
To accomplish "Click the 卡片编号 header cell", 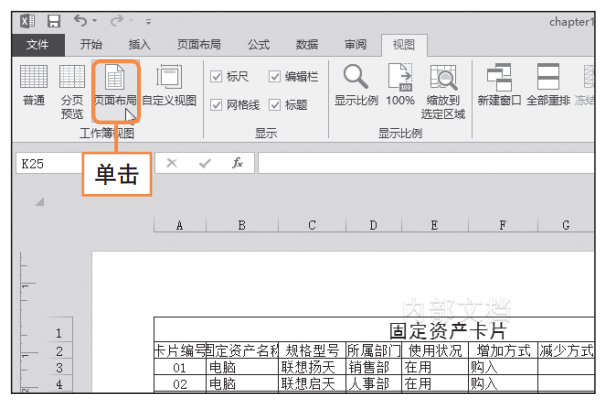I will click(180, 351).
